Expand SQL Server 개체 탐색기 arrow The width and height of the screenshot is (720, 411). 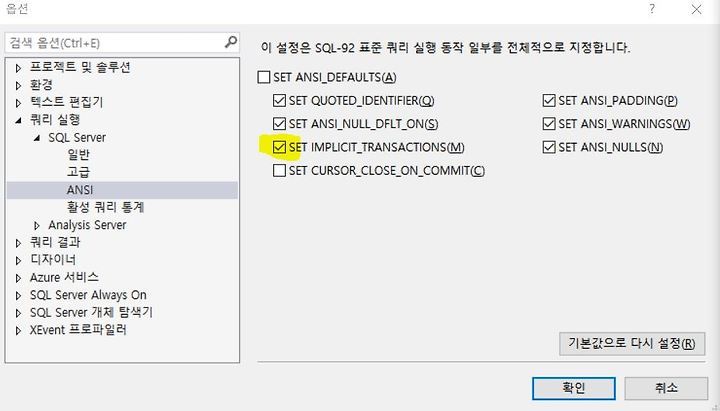[x=18, y=313]
